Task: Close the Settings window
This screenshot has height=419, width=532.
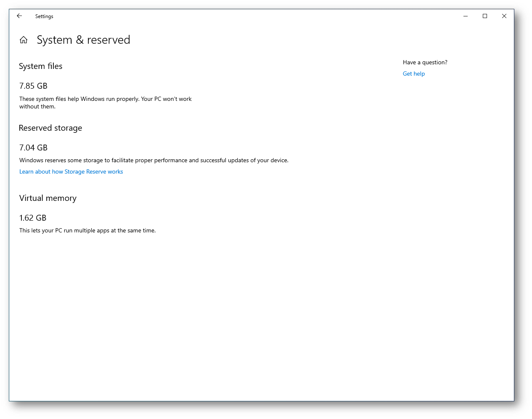Action: pyautogui.click(x=504, y=16)
